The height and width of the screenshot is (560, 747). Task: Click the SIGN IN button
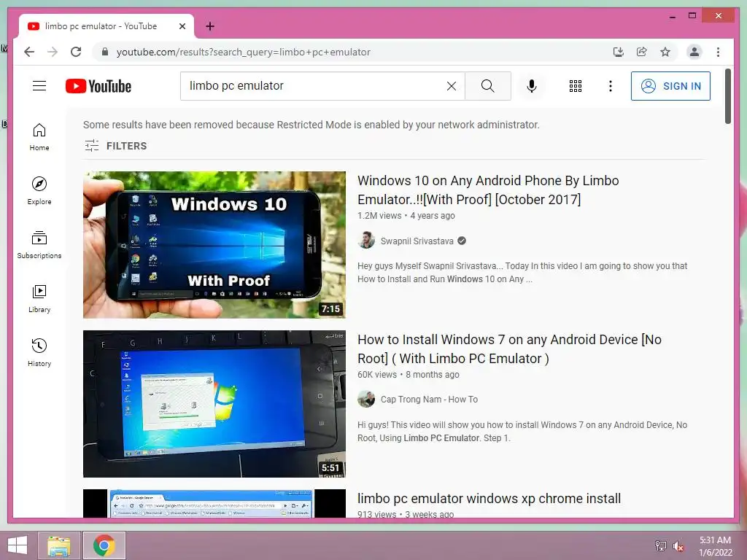click(670, 86)
